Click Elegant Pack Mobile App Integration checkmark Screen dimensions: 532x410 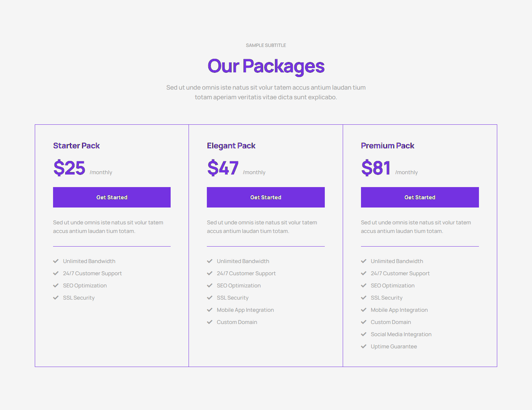point(210,310)
